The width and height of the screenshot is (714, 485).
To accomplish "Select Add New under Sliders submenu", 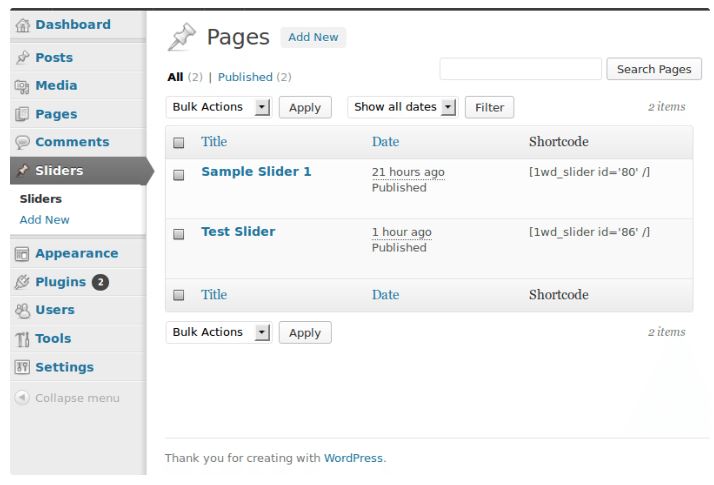I will click(45, 220).
